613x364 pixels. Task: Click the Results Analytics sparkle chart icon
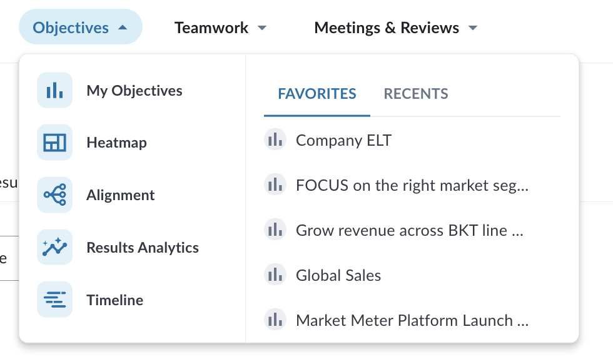pyautogui.click(x=55, y=247)
